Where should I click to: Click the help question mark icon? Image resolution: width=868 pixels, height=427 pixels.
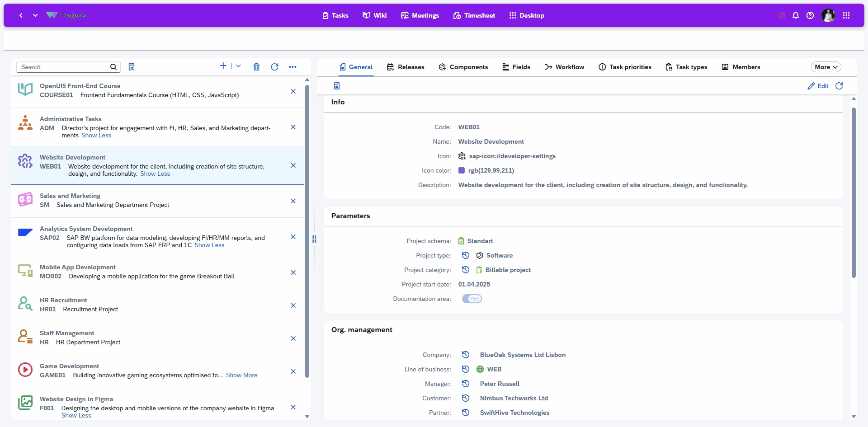[810, 15]
